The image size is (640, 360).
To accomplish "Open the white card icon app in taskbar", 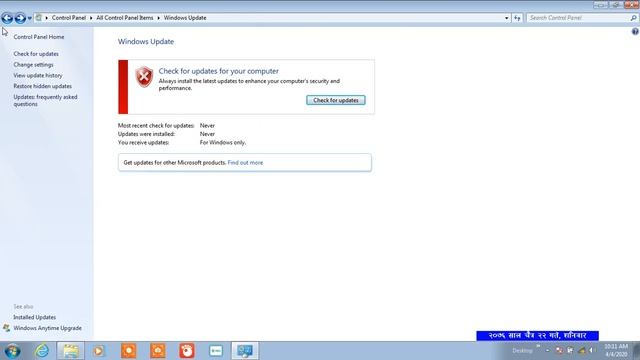I will [x=216, y=351].
